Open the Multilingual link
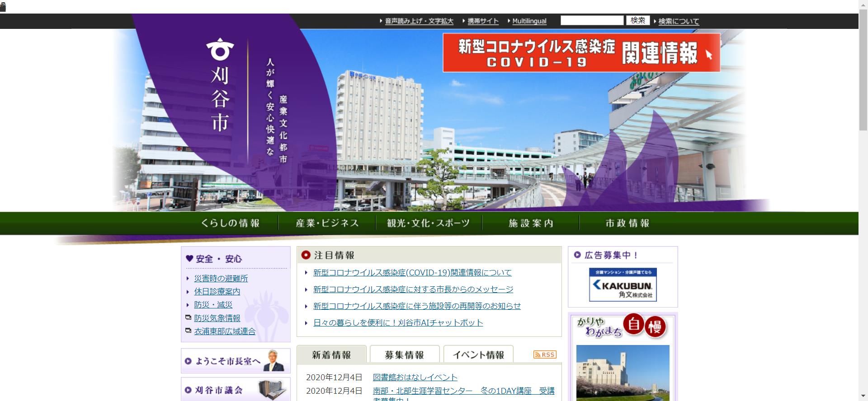The image size is (868, 401). [529, 21]
